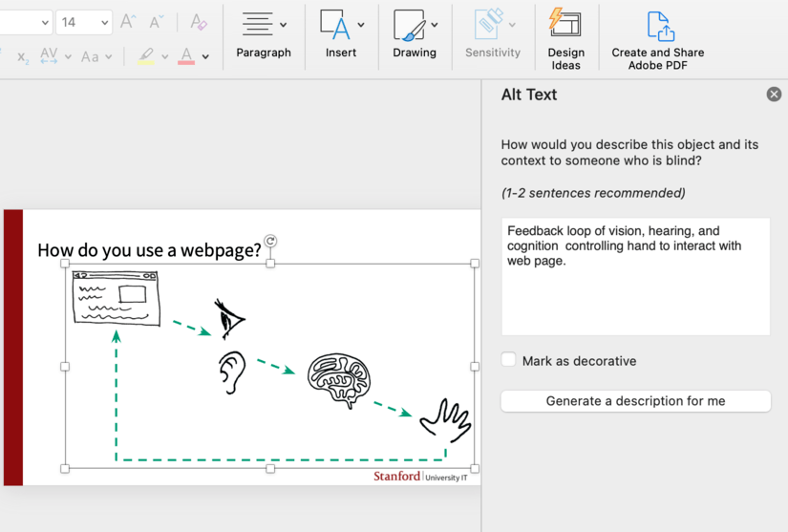Expand the Sensitivity dropdown arrow
This screenshot has height=532, width=788.
click(x=512, y=24)
